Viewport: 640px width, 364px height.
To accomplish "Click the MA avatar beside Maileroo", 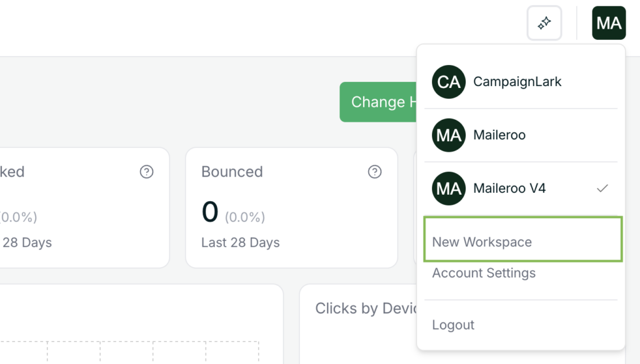I will click(x=449, y=135).
